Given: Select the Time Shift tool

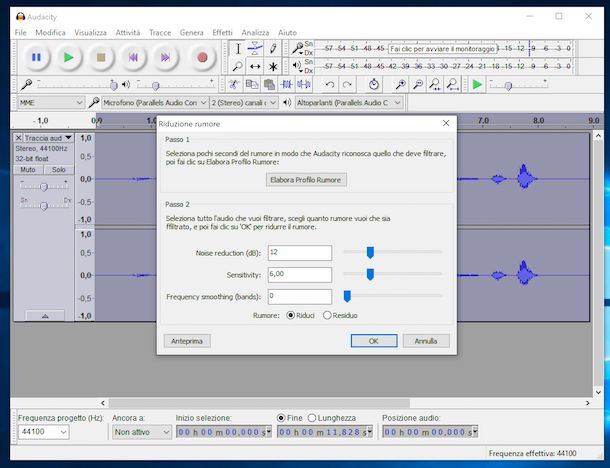Looking at the screenshot, I should tap(255, 67).
